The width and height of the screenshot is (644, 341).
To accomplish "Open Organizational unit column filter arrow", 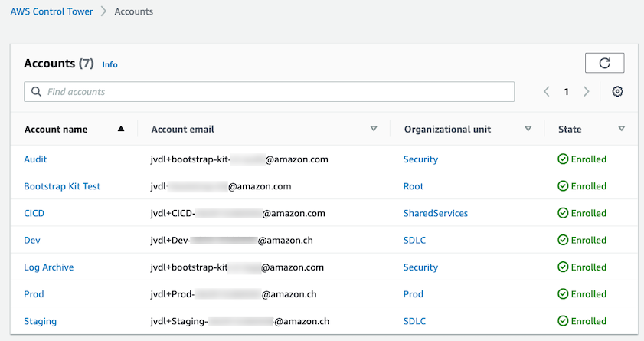I will pos(528,130).
